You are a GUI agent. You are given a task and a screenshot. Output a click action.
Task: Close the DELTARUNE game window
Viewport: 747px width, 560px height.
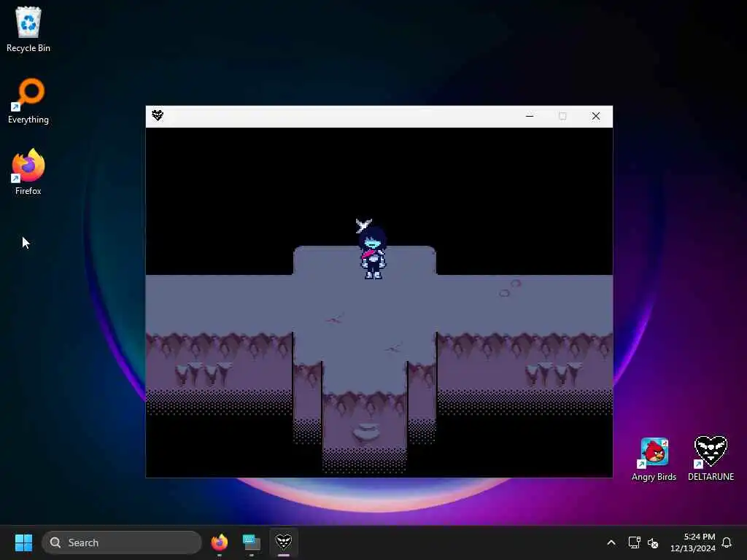click(596, 116)
